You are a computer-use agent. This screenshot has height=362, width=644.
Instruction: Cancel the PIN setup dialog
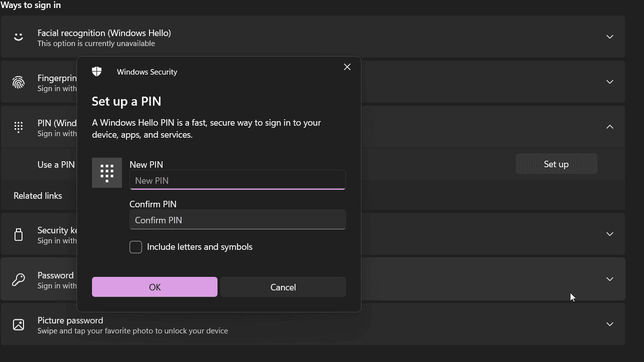283,287
